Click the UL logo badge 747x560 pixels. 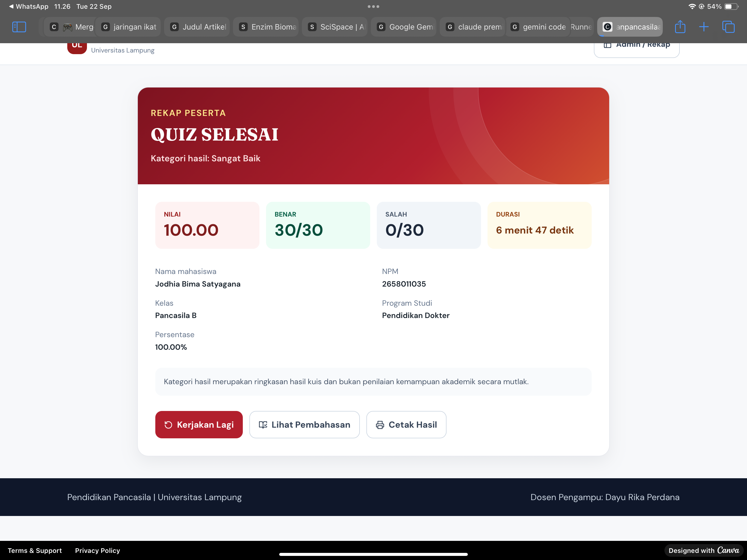click(x=77, y=46)
